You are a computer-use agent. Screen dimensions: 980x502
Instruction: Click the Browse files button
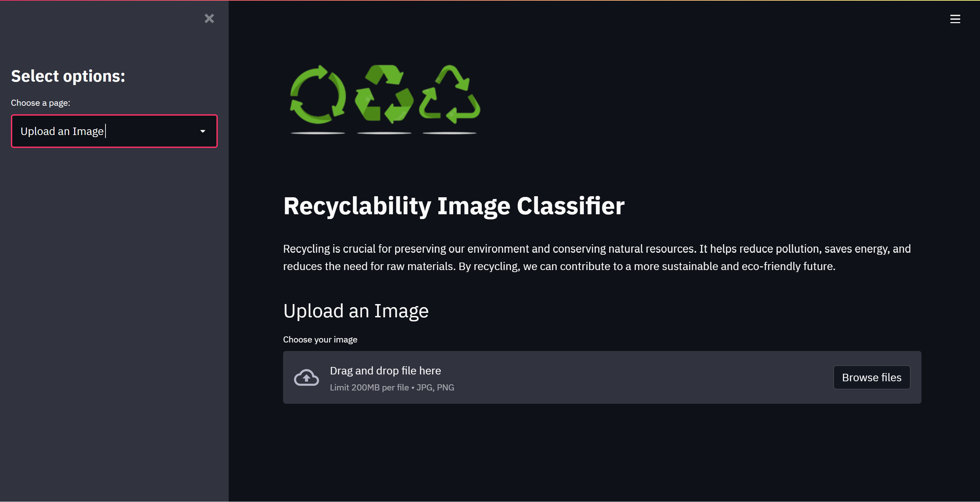pos(871,377)
